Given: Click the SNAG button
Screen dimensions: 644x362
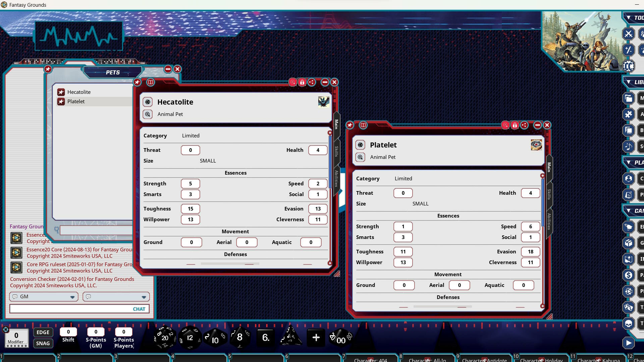Looking at the screenshot, I should (x=43, y=343).
